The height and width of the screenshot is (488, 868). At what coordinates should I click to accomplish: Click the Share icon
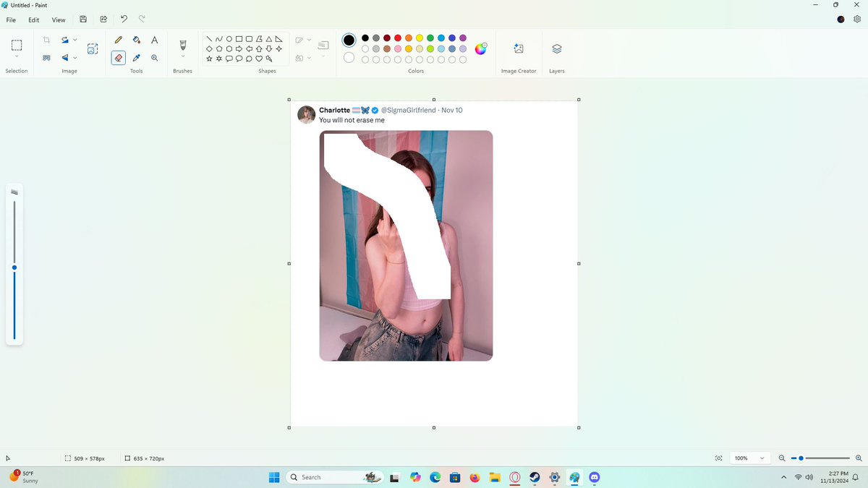coord(103,20)
